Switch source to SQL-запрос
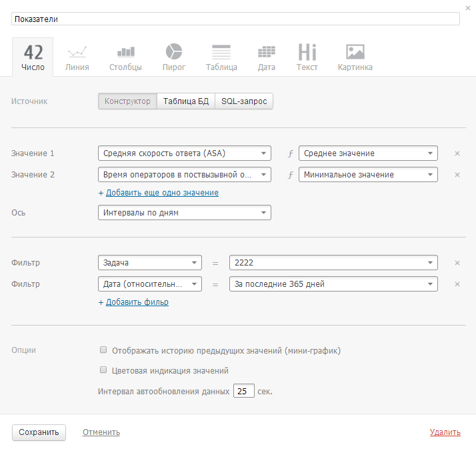The image size is (476, 449). coord(243,101)
